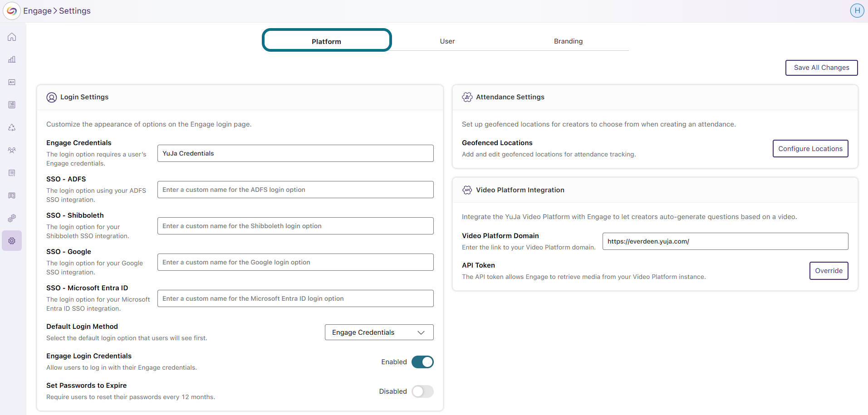
Task: Enable Set Passwords to Expire switch
Action: click(x=422, y=391)
